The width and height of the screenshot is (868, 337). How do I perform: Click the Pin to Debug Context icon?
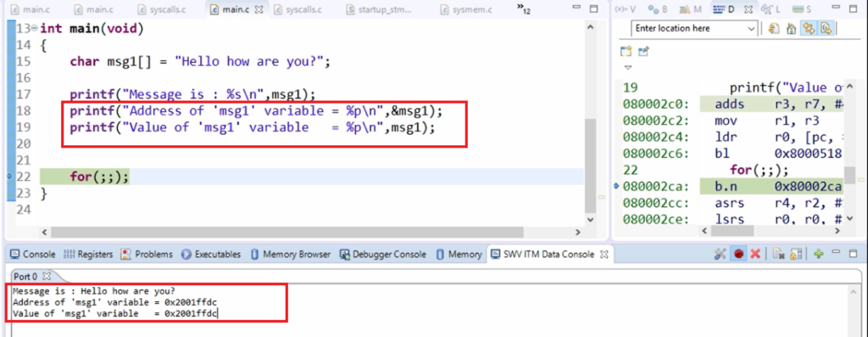click(x=643, y=52)
